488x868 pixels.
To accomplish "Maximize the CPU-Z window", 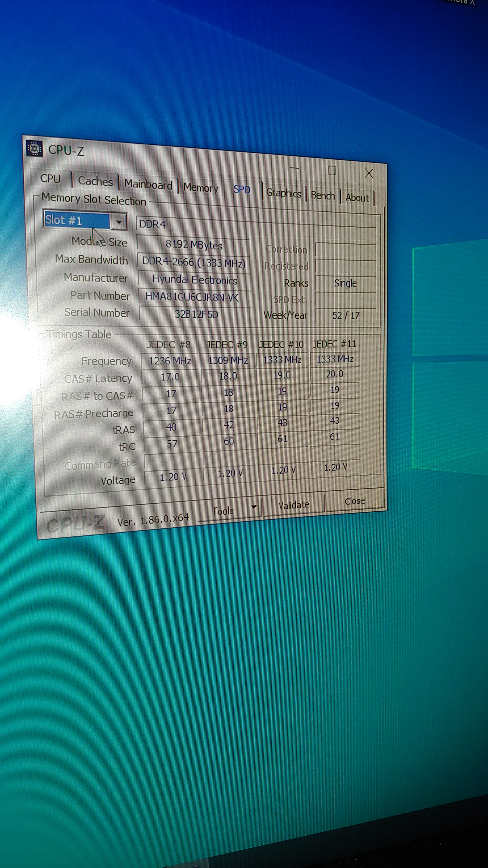I will pos(332,170).
